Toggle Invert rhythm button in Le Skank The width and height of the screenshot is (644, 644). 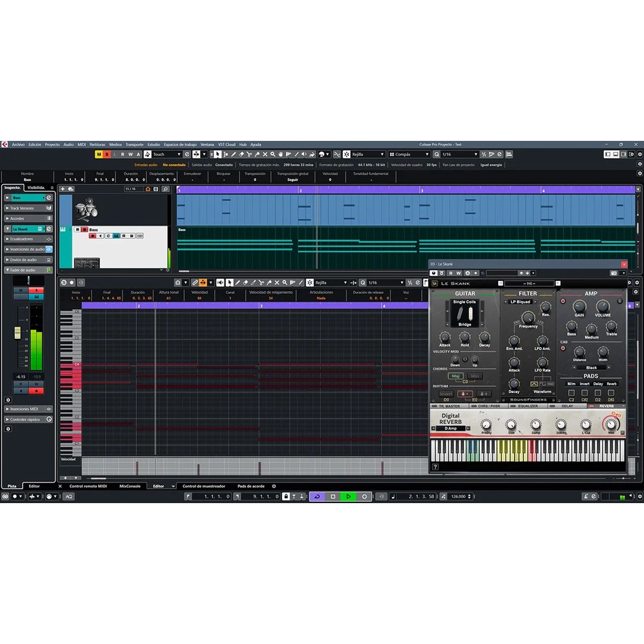[x=446, y=394]
